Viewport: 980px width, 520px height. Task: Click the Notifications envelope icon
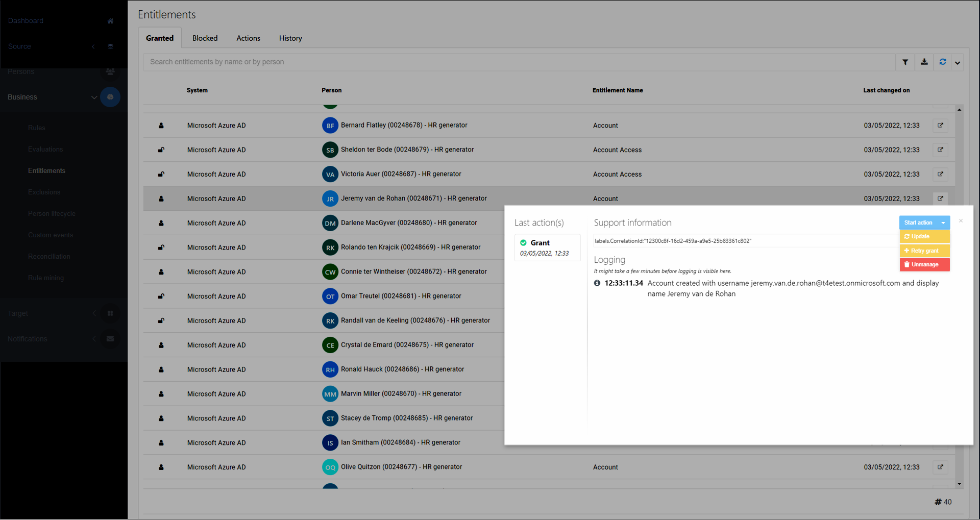[x=110, y=339]
